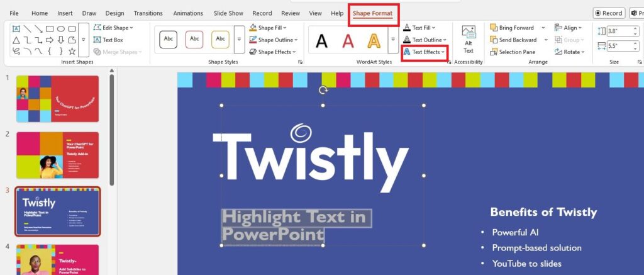Click the shape width field showing 5.5"
This screenshot has width=644, height=275.
point(619,46)
